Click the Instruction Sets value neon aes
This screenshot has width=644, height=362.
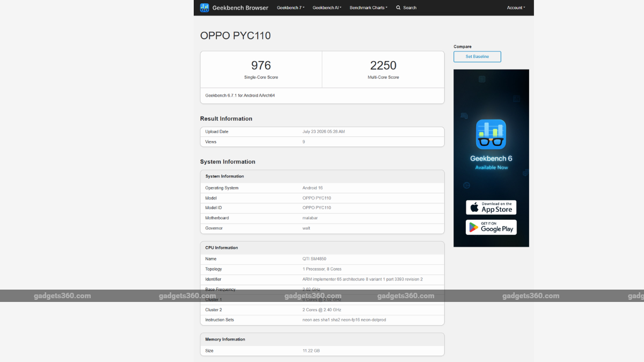point(344,320)
